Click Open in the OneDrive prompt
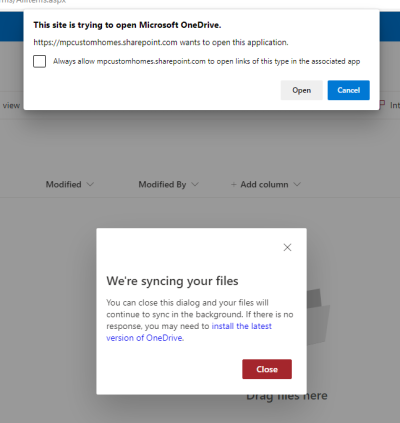 point(302,90)
